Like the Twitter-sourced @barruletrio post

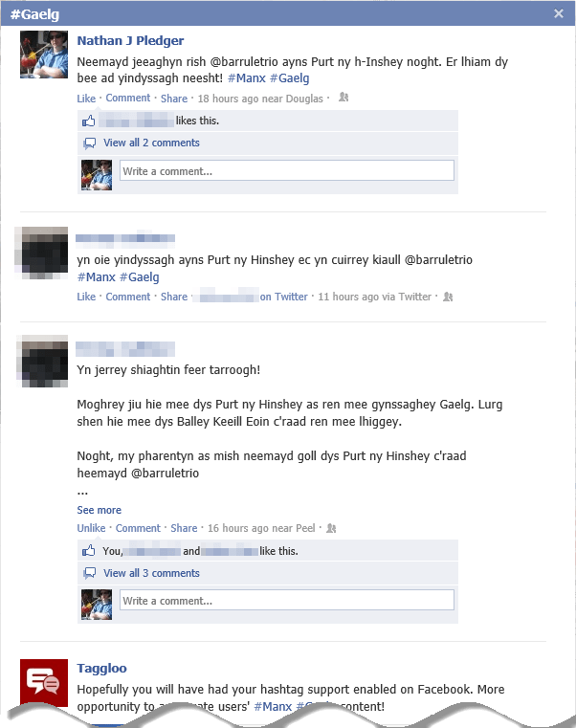click(86, 297)
